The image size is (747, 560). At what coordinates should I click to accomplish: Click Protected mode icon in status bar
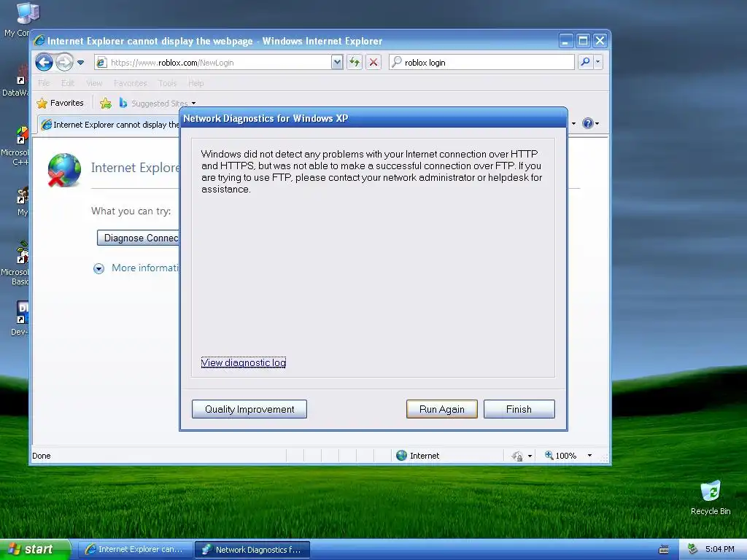point(517,456)
